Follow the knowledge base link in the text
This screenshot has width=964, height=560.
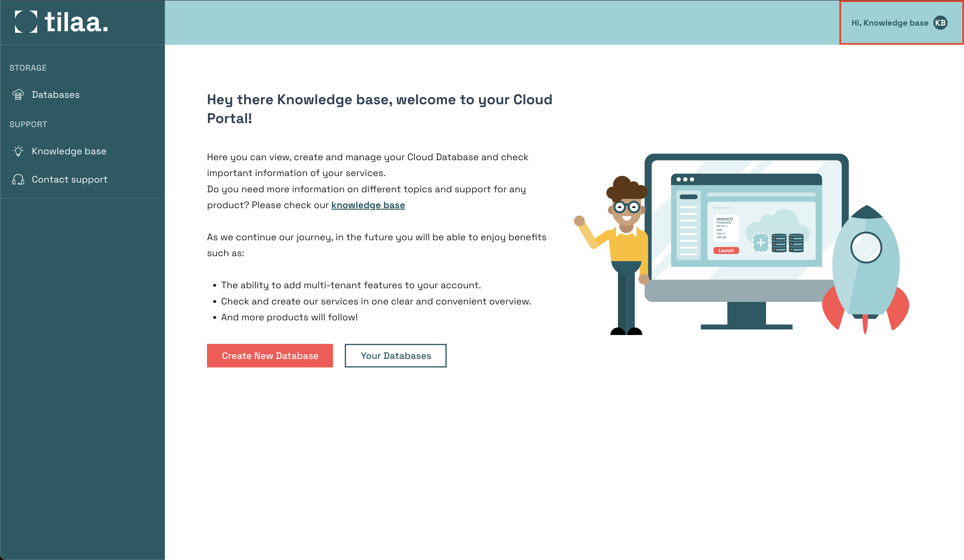[368, 205]
